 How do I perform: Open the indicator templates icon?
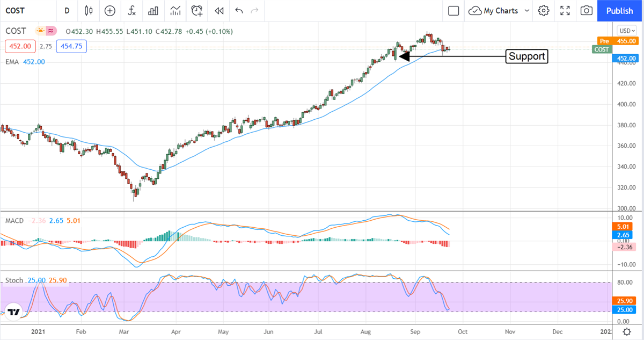175,11
